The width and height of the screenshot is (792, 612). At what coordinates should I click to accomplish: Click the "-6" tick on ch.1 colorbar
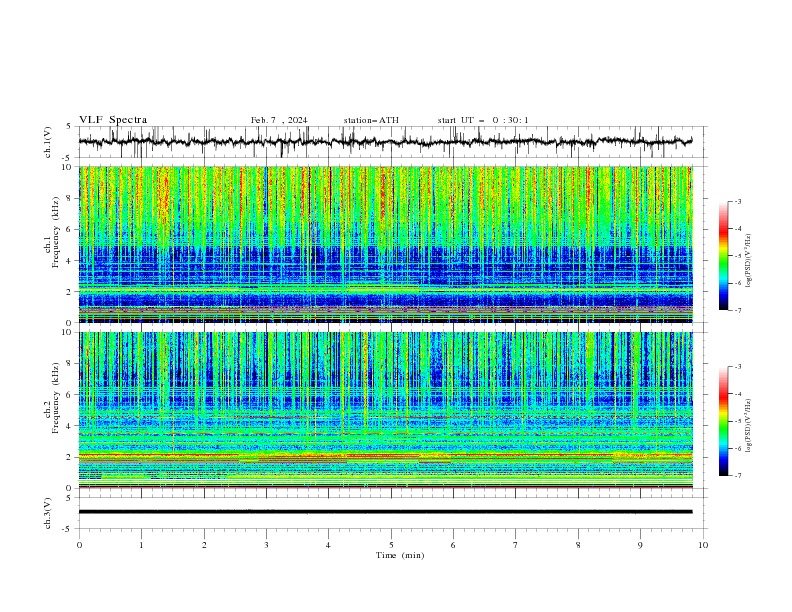tap(738, 283)
